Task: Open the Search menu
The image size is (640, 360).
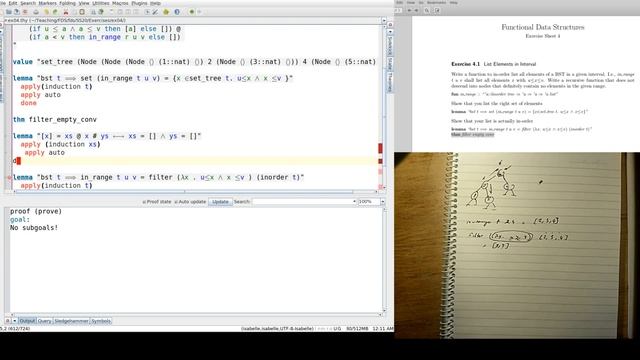Action: click(28, 3)
